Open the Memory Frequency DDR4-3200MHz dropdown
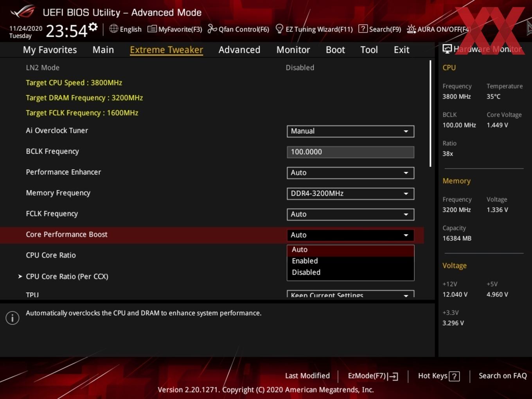This screenshot has width=532, height=399. pos(350,194)
